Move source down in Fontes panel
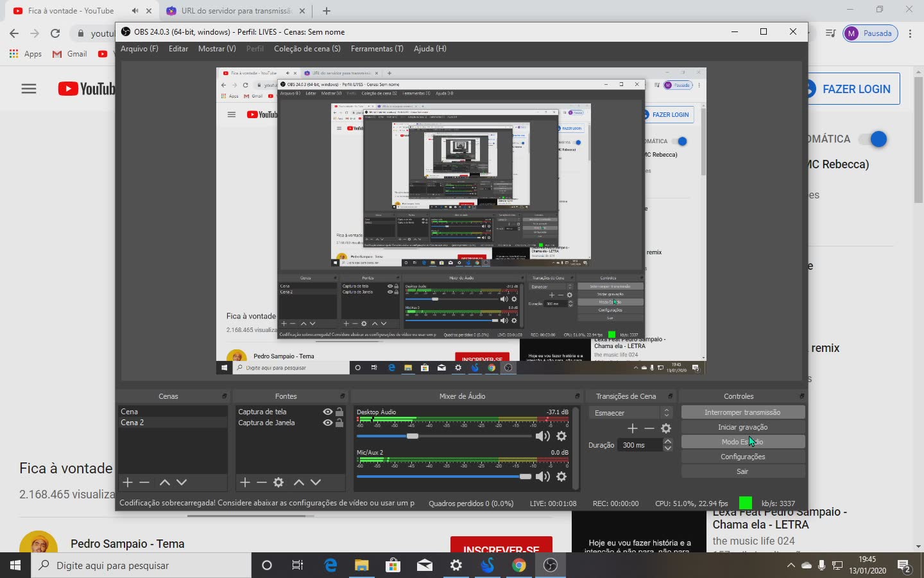924x578 pixels. coord(316,482)
